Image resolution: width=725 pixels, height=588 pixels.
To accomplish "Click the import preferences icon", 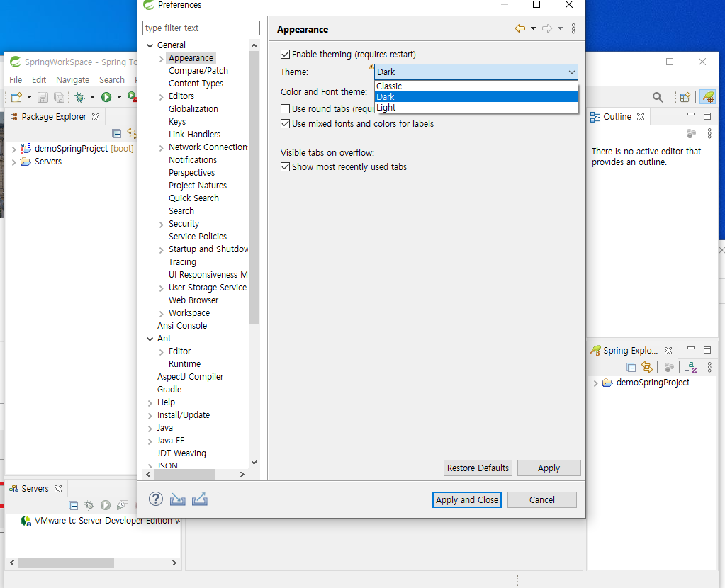I will (178, 499).
